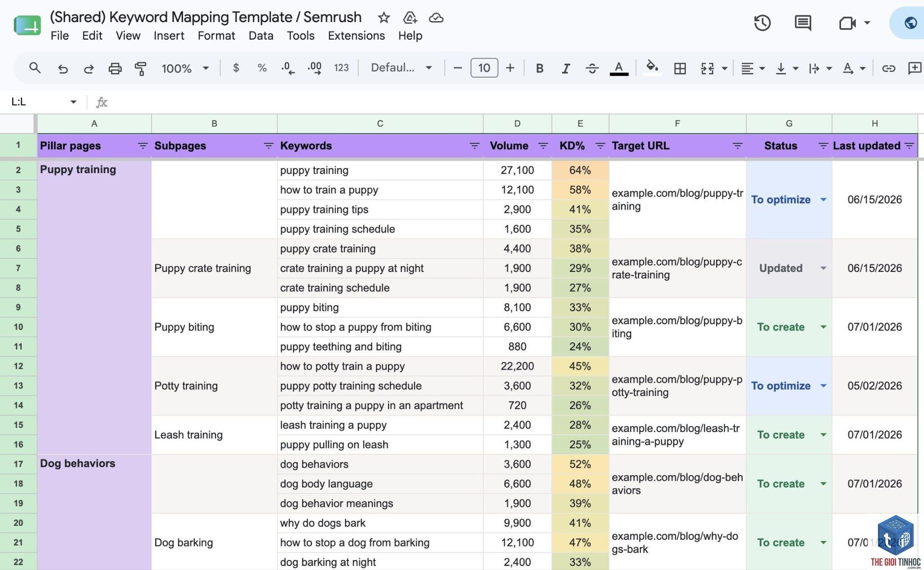Click the move to Drive folder icon
Screen dimensions: 924x570
(410, 18)
